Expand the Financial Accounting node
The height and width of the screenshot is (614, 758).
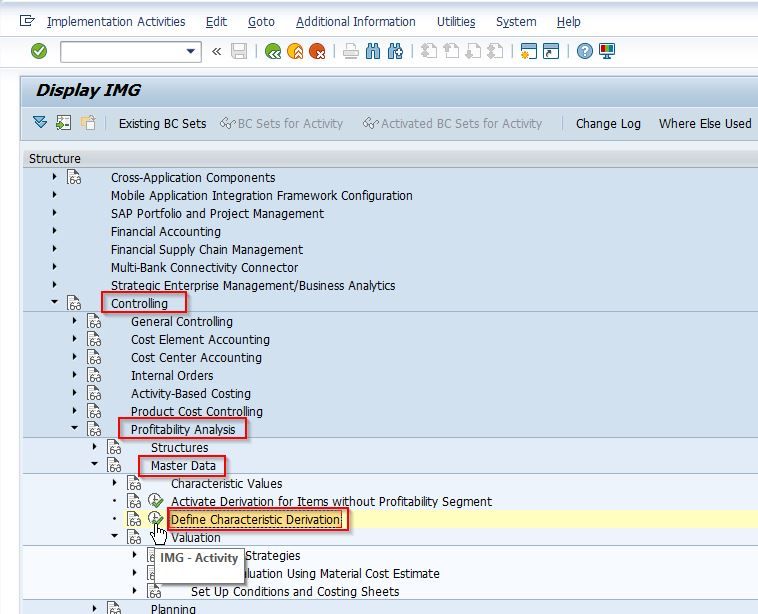54,231
